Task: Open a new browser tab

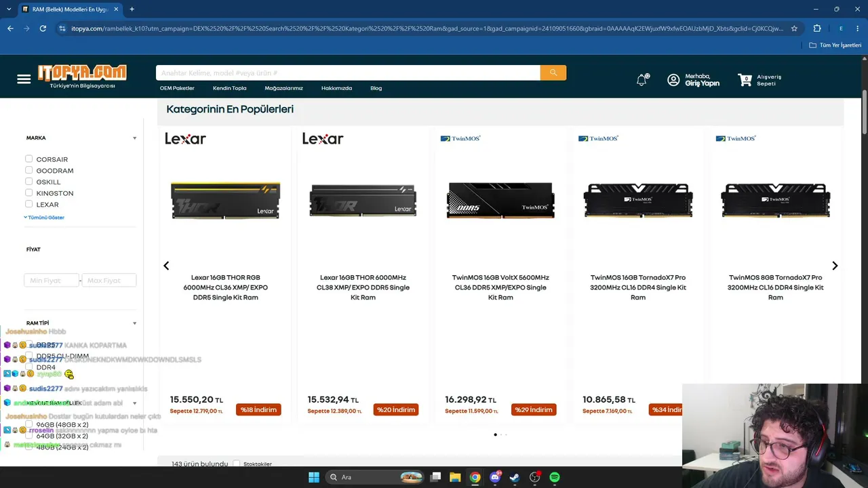Action: [132, 9]
